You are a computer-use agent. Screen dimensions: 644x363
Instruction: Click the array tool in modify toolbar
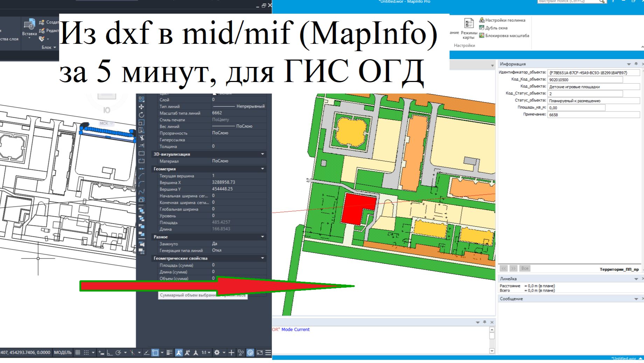(141, 100)
